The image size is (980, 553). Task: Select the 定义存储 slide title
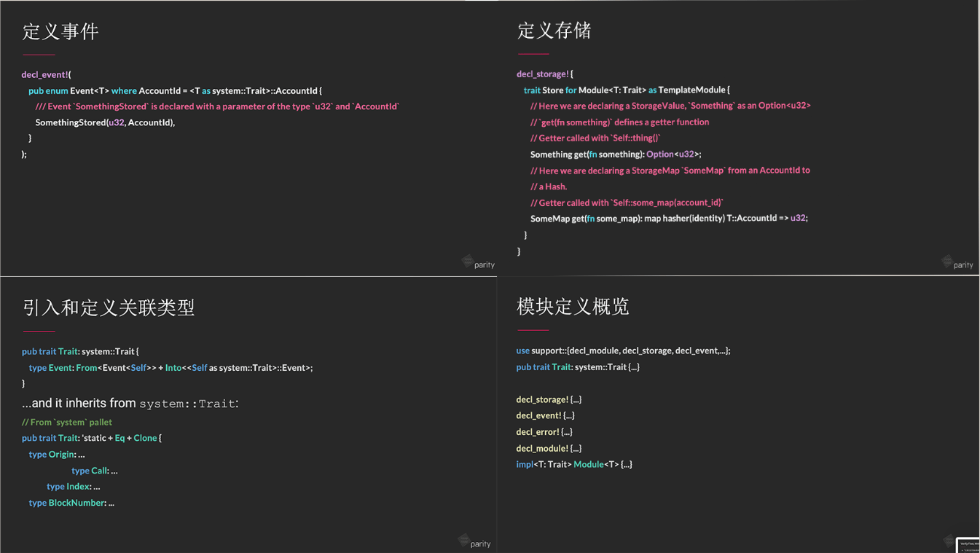point(554,31)
